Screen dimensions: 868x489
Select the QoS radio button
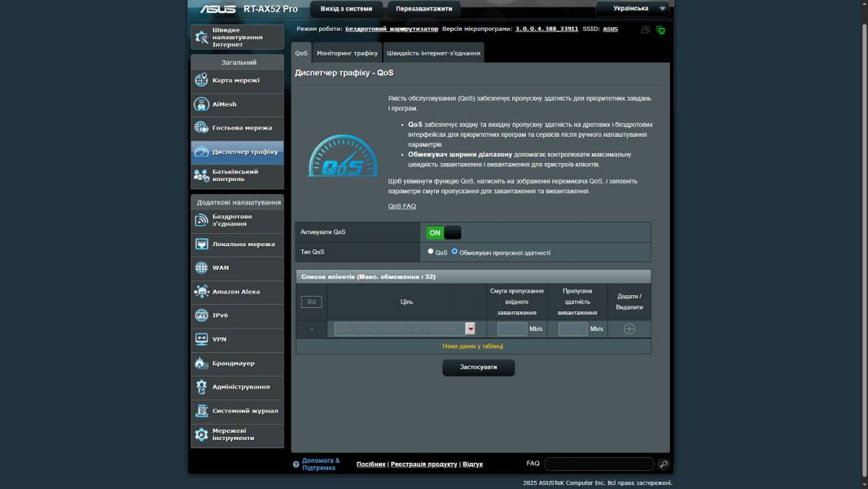click(431, 252)
